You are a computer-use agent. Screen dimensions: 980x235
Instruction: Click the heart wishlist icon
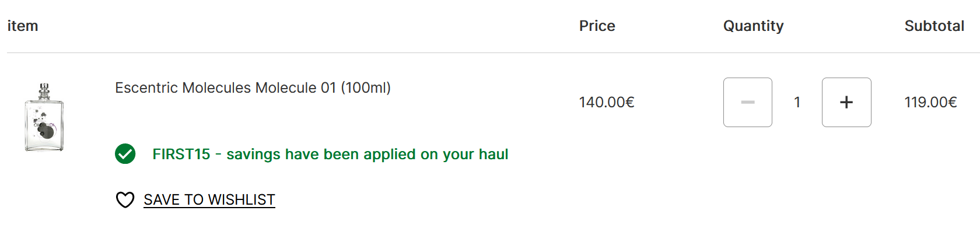click(x=125, y=200)
